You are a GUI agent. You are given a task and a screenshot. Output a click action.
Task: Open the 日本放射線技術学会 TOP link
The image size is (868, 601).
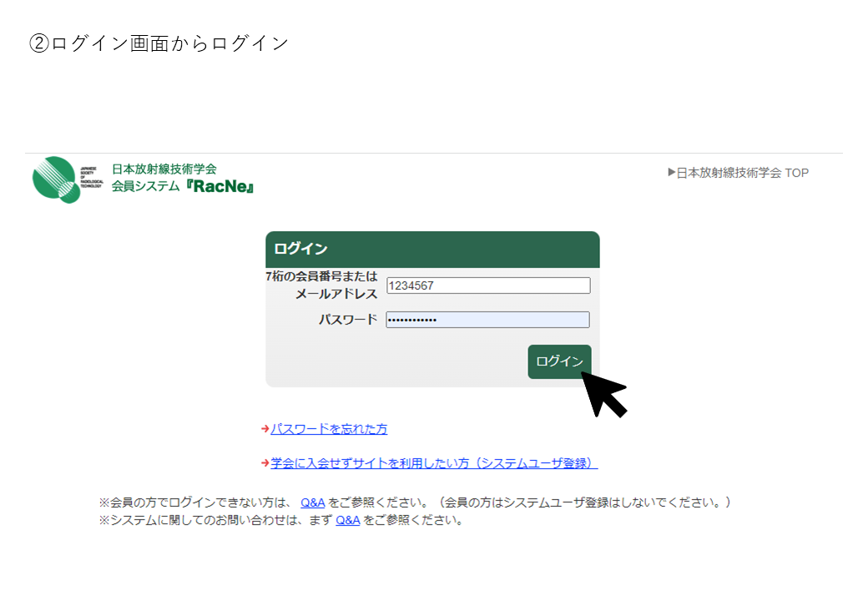(742, 173)
